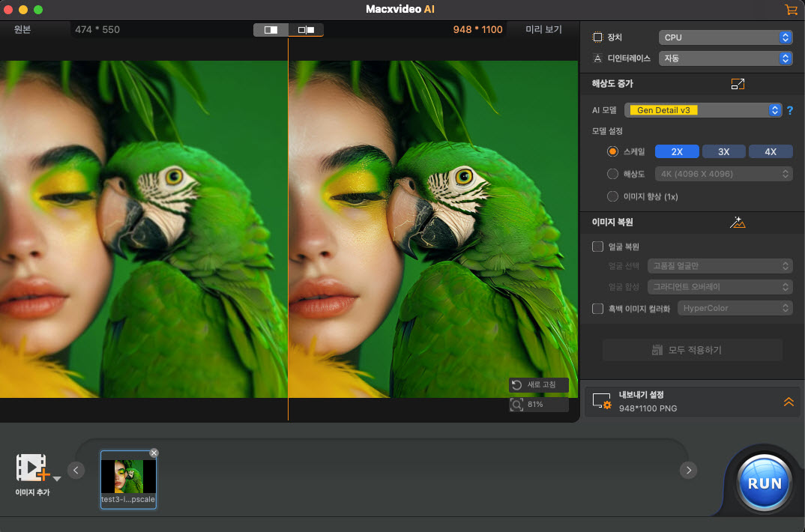
Task: Click the zoom 81% magnifier icon
Action: click(x=516, y=405)
